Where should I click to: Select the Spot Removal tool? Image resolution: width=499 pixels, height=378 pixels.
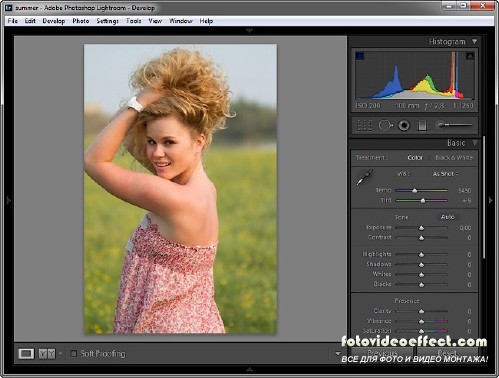tap(386, 126)
